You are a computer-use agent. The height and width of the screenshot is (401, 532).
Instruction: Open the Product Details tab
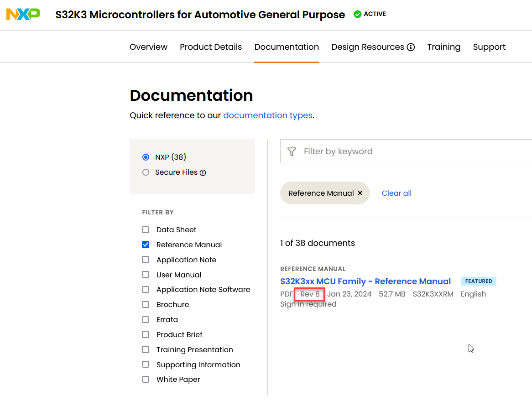click(x=211, y=47)
